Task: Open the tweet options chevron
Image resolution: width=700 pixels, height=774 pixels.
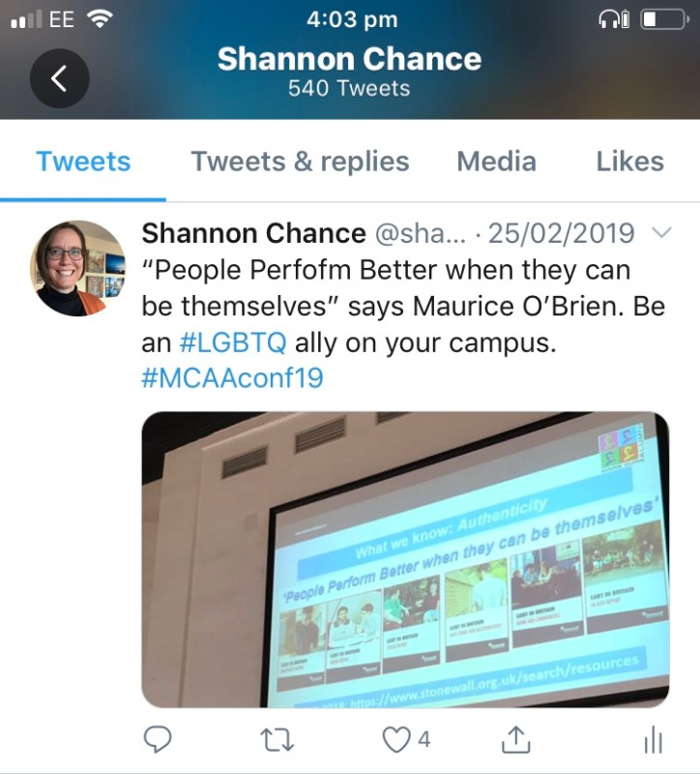Action: coord(662,233)
